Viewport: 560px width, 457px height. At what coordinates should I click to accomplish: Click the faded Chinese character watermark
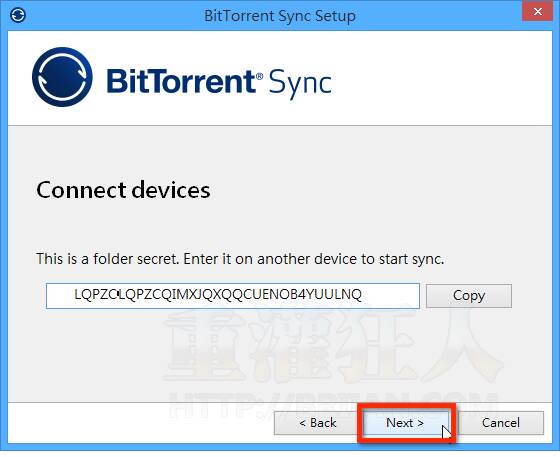click(332, 343)
